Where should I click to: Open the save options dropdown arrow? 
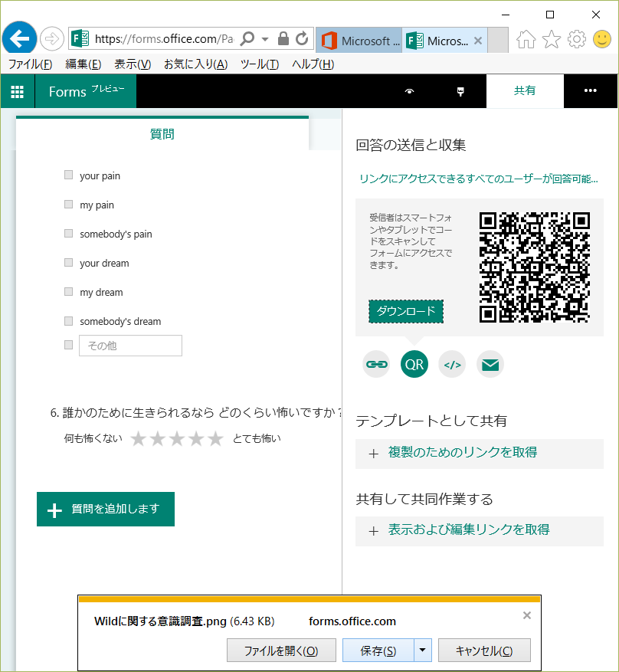pos(423,651)
